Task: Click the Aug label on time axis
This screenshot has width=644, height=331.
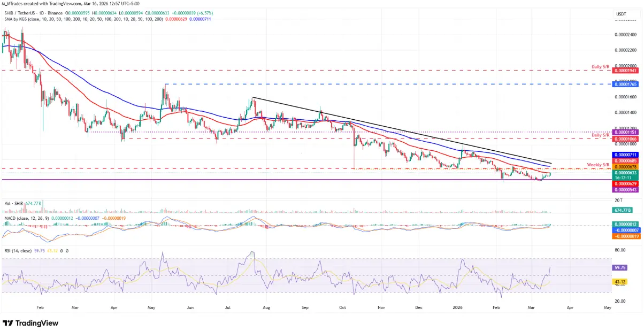Action: pyautogui.click(x=266, y=309)
